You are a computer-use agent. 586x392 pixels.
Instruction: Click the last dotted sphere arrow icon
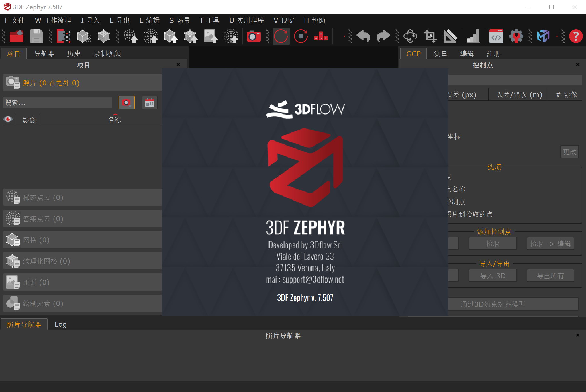[231, 36]
